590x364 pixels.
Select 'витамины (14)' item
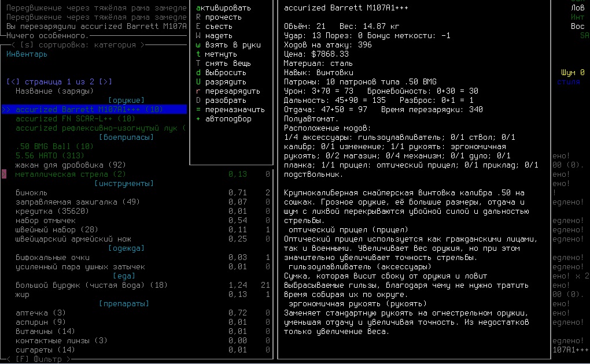pos(45,331)
